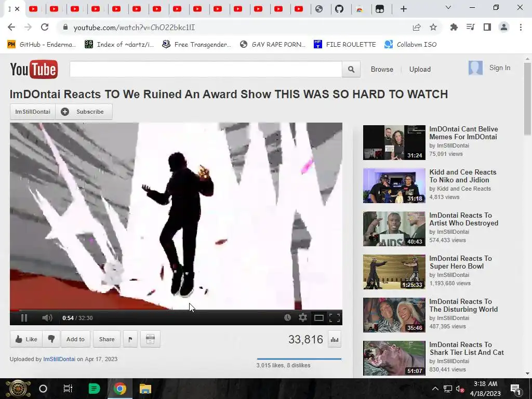
Task: Click the blank user avatar icon
Action: (x=475, y=68)
